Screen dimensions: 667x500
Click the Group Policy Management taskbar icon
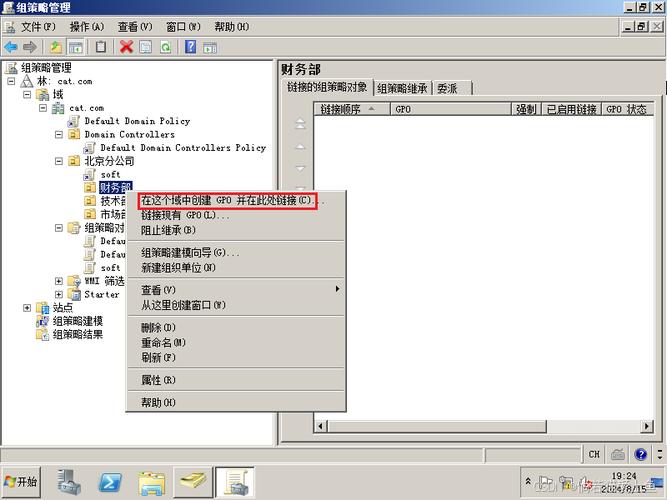click(x=235, y=482)
